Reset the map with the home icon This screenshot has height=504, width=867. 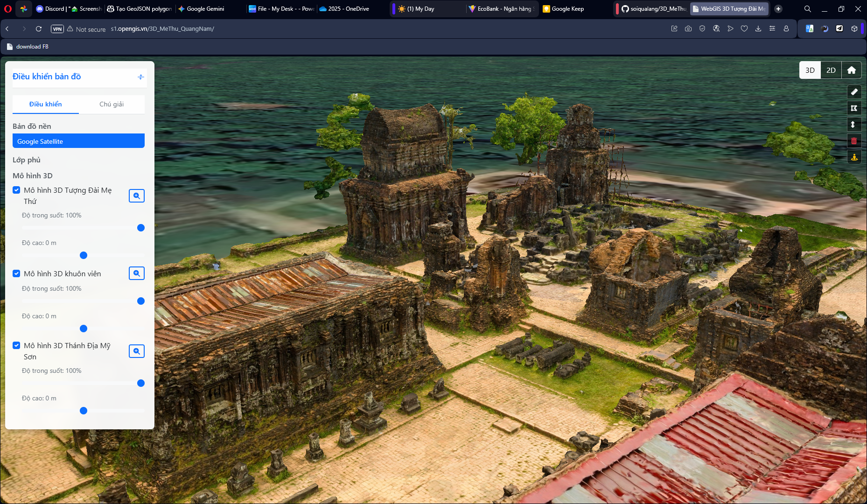[851, 70]
